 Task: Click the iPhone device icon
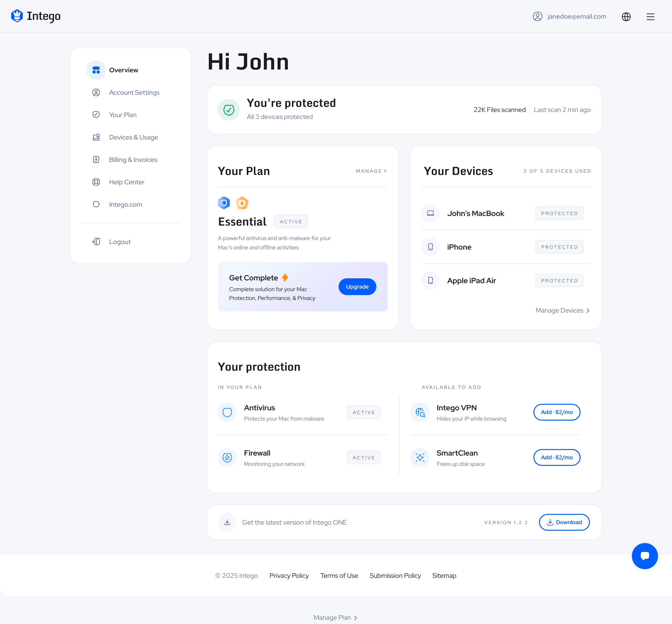tap(430, 247)
